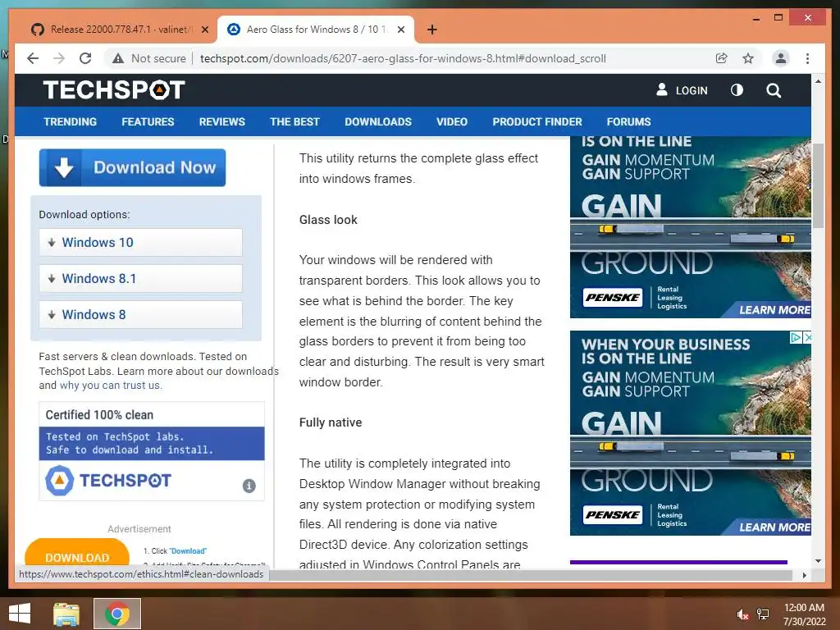This screenshot has width=840, height=630.
Task: Click LEARN MORE on the upper Penske ad
Action: click(x=774, y=309)
